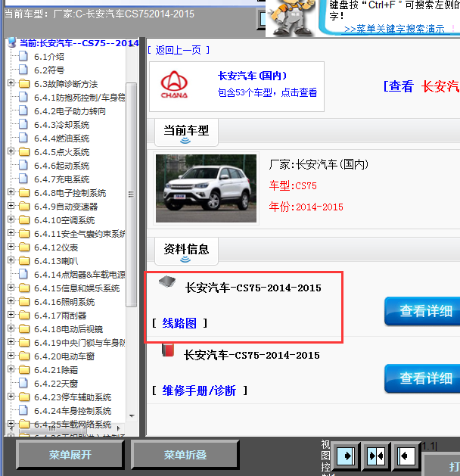Screen dimensions: 460x476
Task: Click the 6.4.14点烟器 document icon
Action: coord(23,274)
